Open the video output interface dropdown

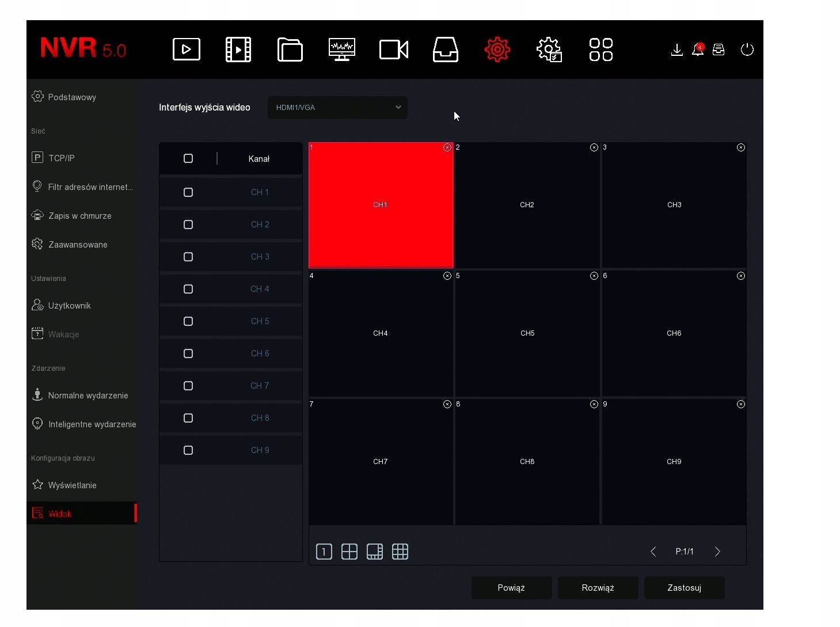tap(337, 108)
